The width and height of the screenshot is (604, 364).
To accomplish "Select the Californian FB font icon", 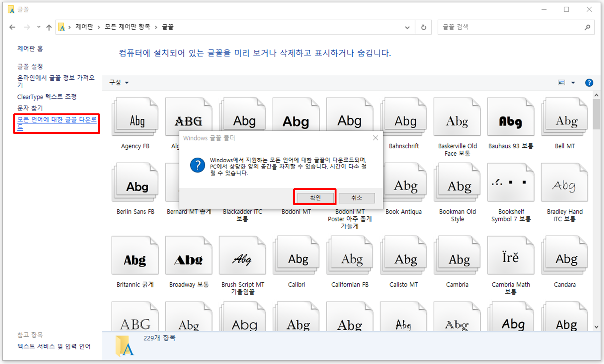I will [350, 255].
